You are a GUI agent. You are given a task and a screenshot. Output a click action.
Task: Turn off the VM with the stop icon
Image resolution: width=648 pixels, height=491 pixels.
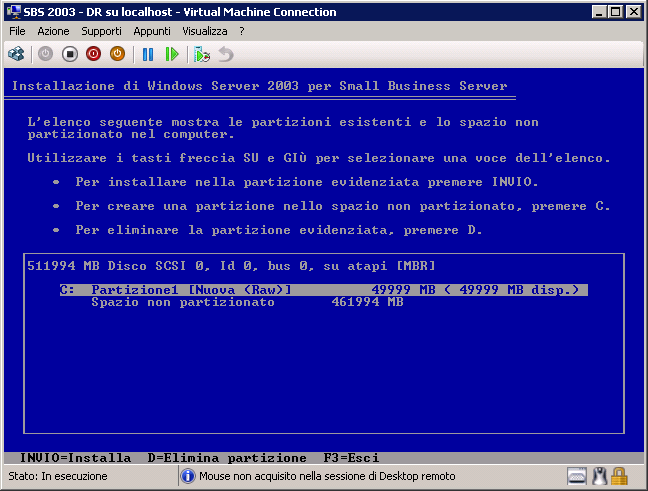[70, 54]
